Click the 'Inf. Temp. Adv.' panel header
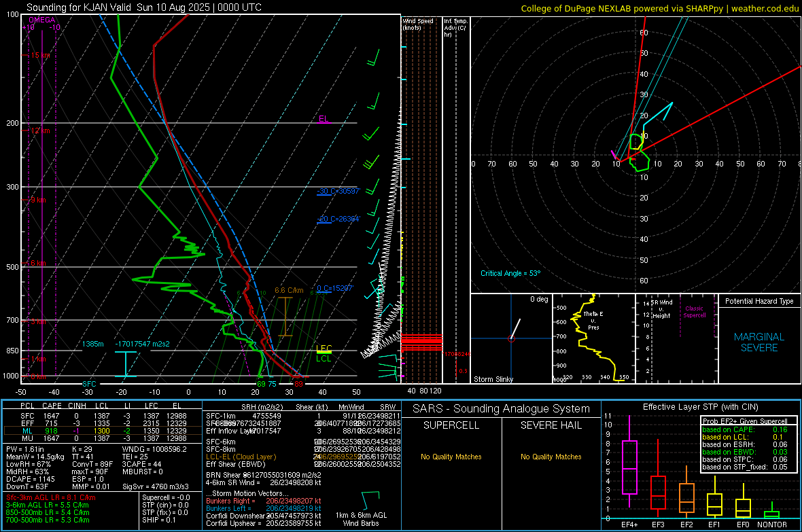802x532 pixels. pos(455,28)
